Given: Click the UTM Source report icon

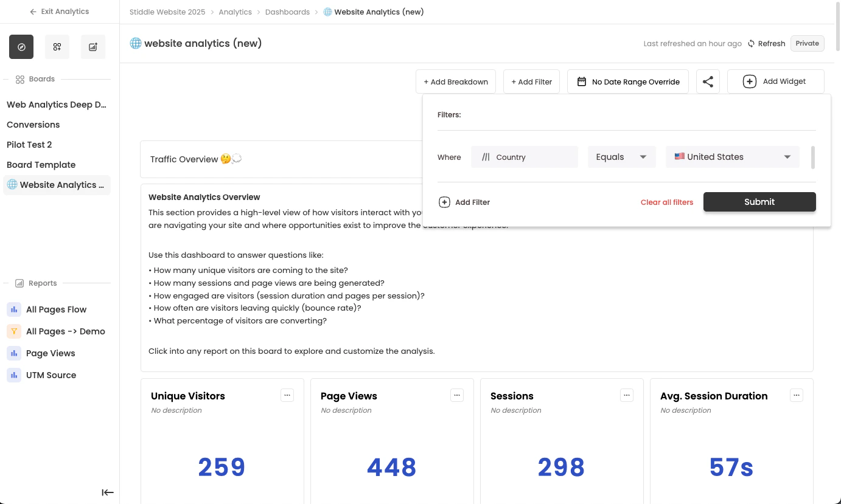Looking at the screenshot, I should pos(14,375).
